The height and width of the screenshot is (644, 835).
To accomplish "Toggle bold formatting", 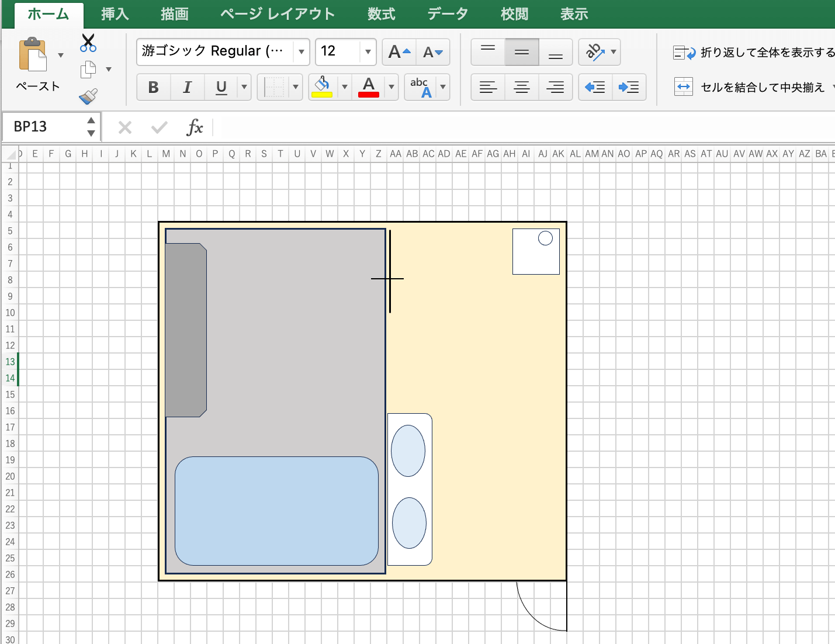I will click(x=154, y=88).
